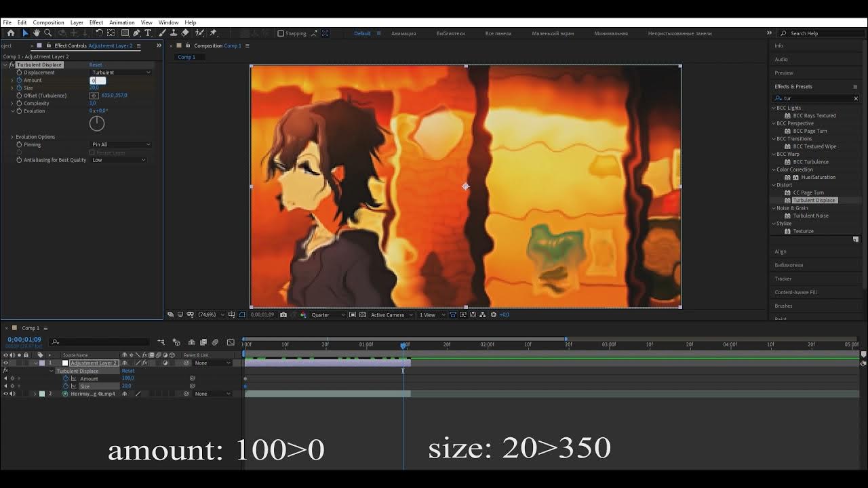Click Reset next to Turbulent Displace in timeline
Image resolution: width=868 pixels, height=488 pixels.
127,371
